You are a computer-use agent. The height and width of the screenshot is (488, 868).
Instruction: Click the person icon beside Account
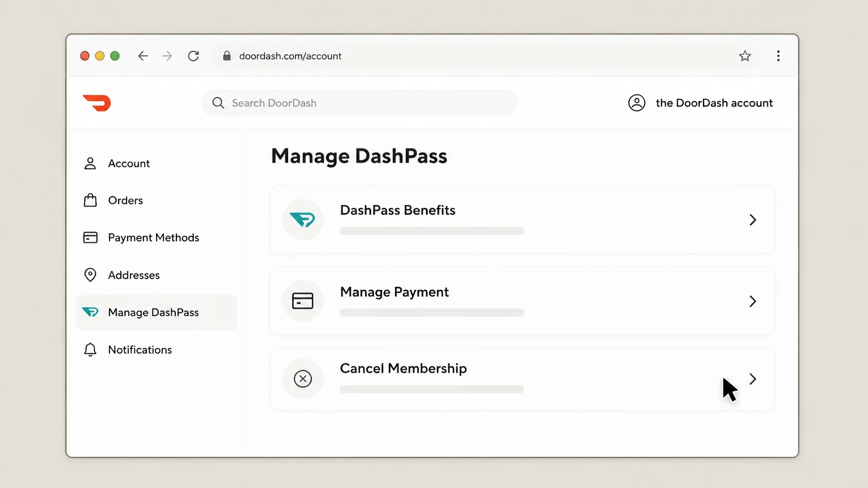tap(90, 163)
